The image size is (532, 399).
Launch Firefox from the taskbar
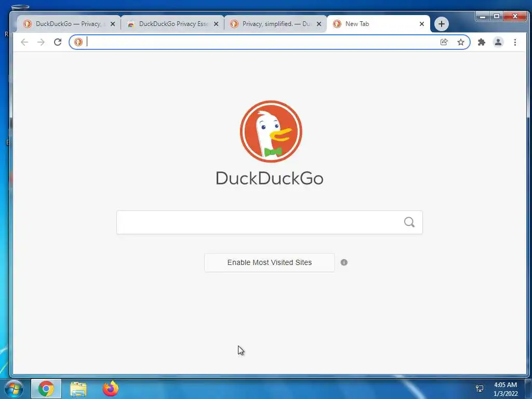111,389
